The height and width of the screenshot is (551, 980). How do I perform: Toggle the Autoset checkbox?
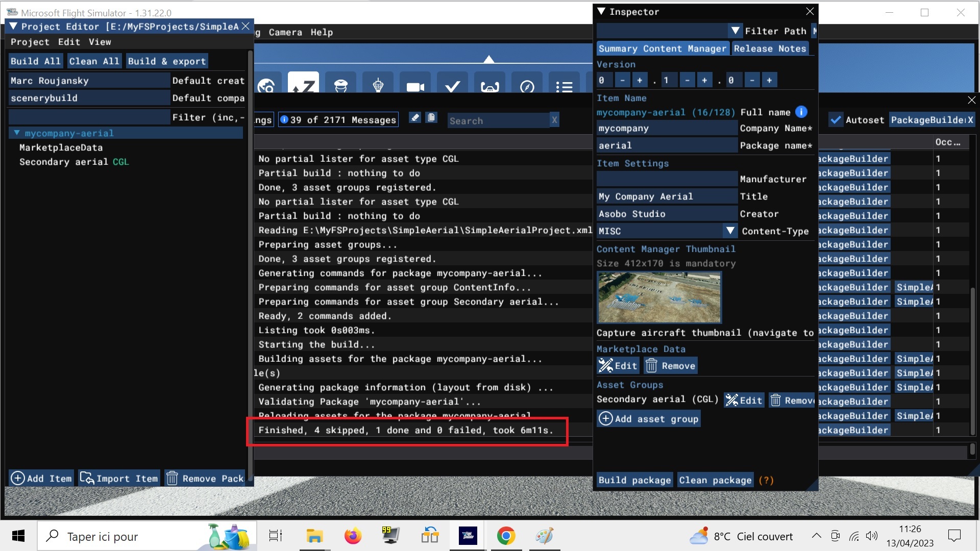pos(836,120)
